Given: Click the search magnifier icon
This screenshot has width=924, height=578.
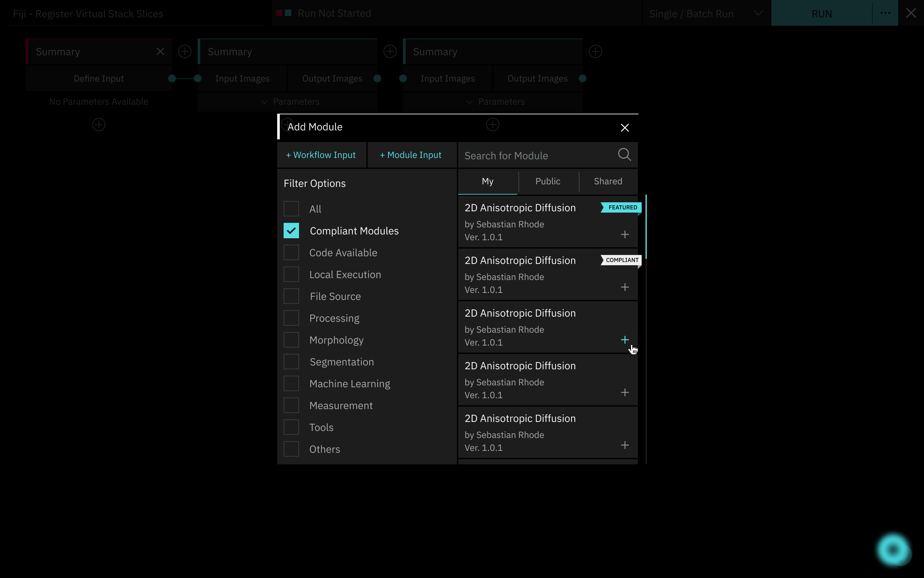Looking at the screenshot, I should point(624,155).
